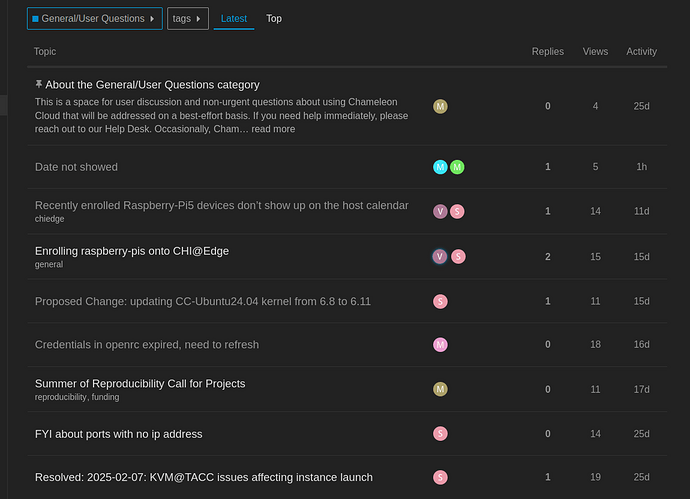The image size is (690, 499).
Task: Click S avatar on FYI about ports topic
Action: pos(440,434)
